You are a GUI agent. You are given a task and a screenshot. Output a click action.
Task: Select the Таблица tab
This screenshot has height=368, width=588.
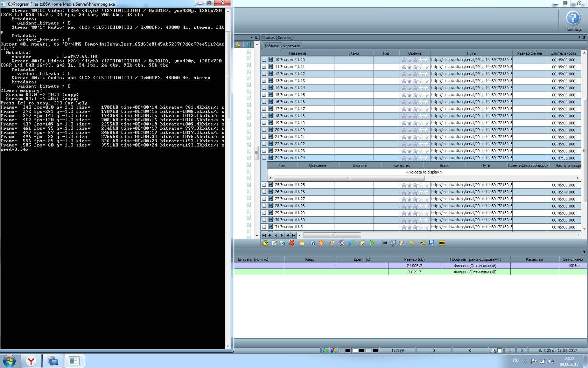tap(272, 46)
